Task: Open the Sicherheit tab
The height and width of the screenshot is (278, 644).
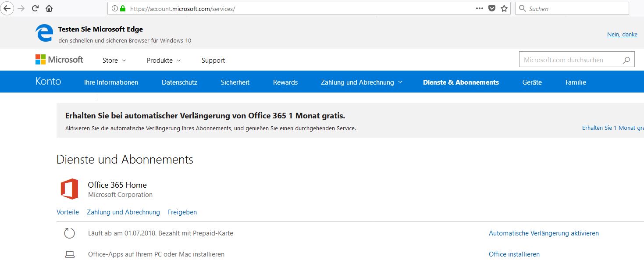Action: pos(235,82)
